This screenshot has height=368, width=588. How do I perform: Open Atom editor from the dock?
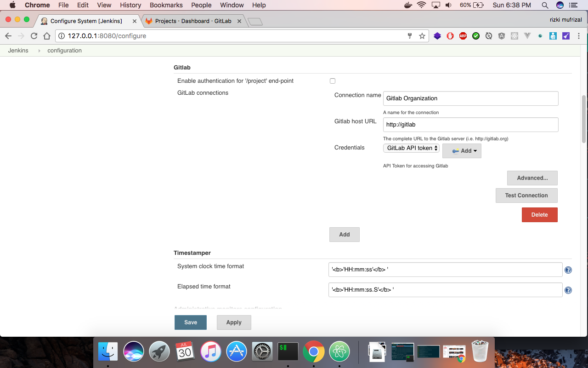[339, 352]
